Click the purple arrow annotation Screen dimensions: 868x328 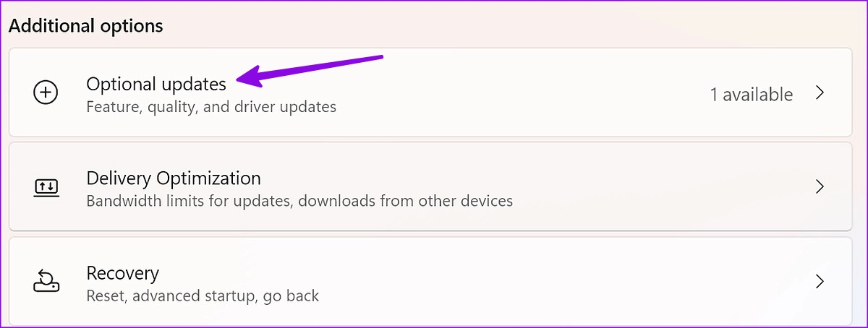pos(310,69)
